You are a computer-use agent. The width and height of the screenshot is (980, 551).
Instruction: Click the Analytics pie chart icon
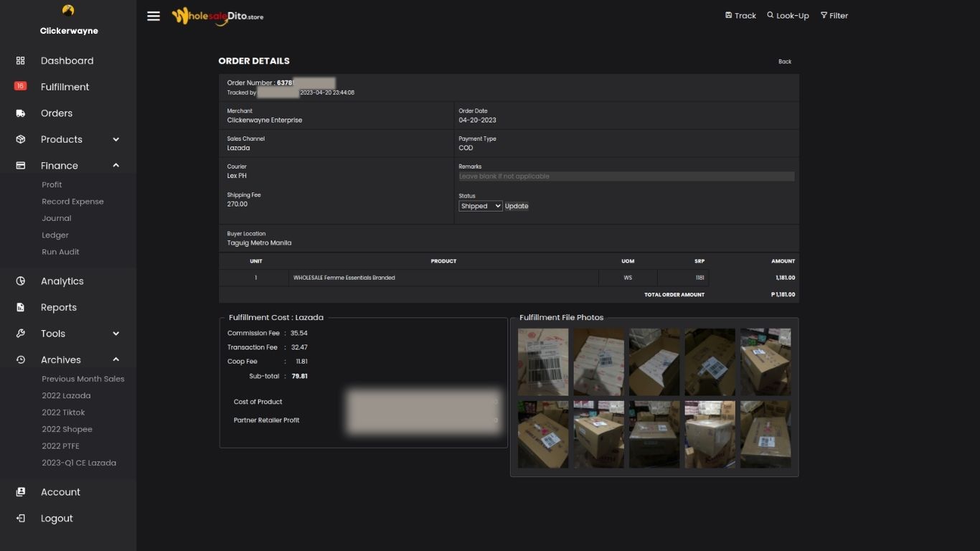(20, 281)
